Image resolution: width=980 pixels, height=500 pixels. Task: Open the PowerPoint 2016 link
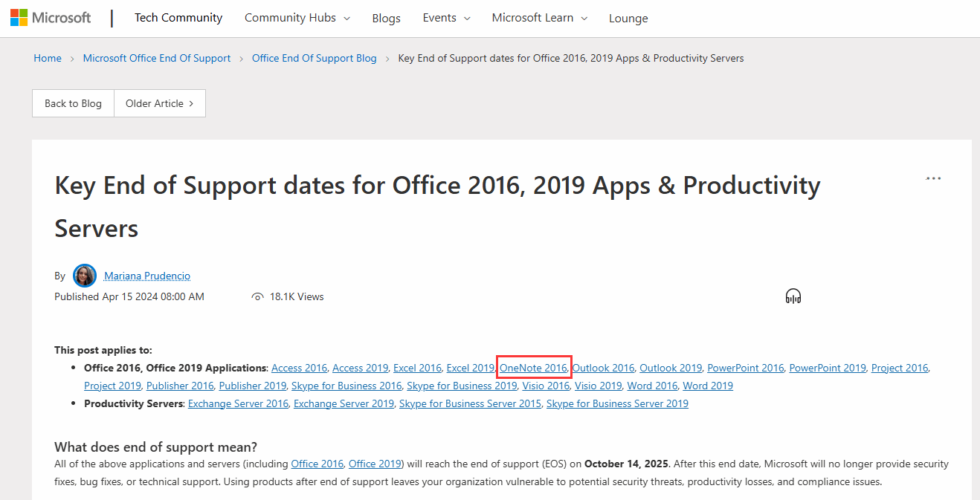coord(746,368)
